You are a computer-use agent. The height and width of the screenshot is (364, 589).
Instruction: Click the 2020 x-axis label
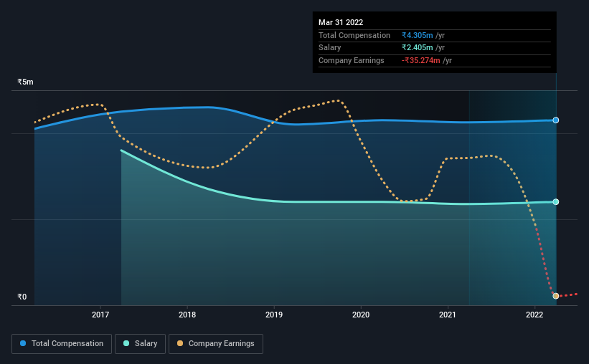361,315
